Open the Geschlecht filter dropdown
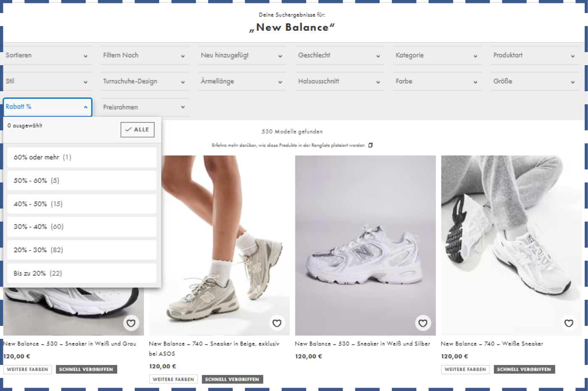The width and height of the screenshot is (588, 391). click(x=339, y=55)
